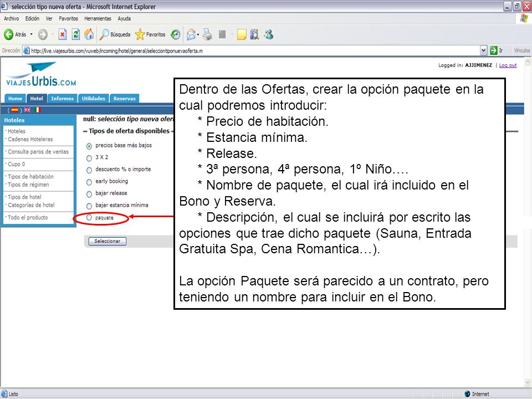Click the green Ir go arrow
532x399 pixels.
(494, 50)
